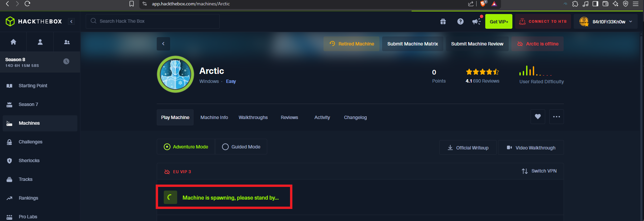644x221 pixels.
Task: Click the Get VIP+ button
Action: click(x=499, y=21)
